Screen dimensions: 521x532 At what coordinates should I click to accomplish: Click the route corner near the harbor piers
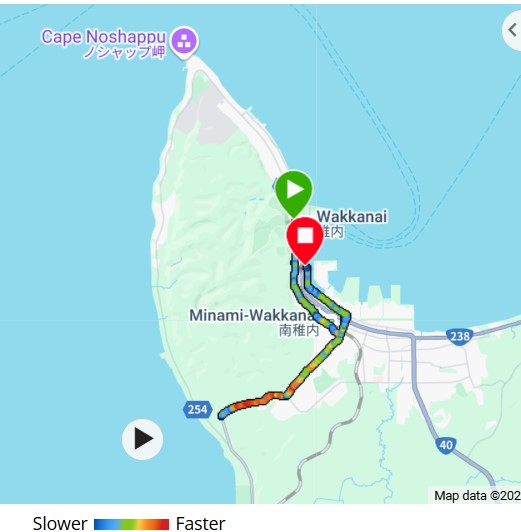click(x=346, y=316)
